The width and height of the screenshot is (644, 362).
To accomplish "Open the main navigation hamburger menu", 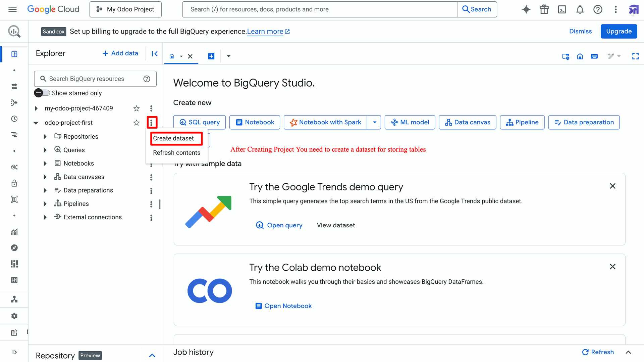I will [12, 9].
